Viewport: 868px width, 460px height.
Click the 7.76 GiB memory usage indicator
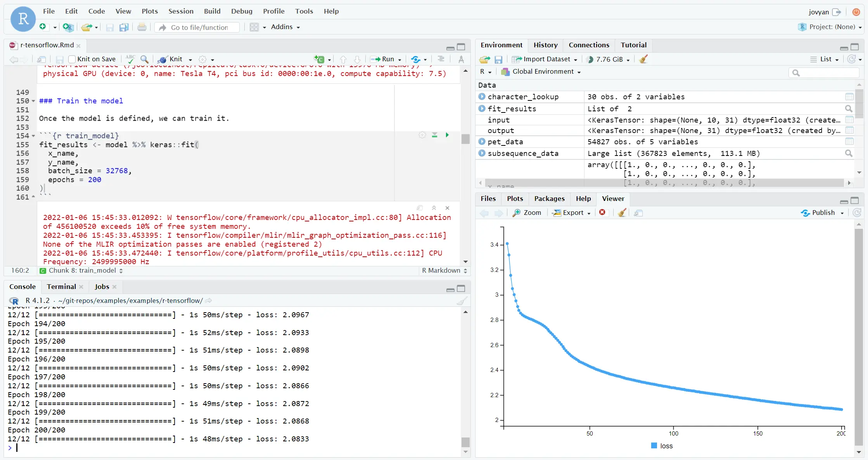(608, 59)
